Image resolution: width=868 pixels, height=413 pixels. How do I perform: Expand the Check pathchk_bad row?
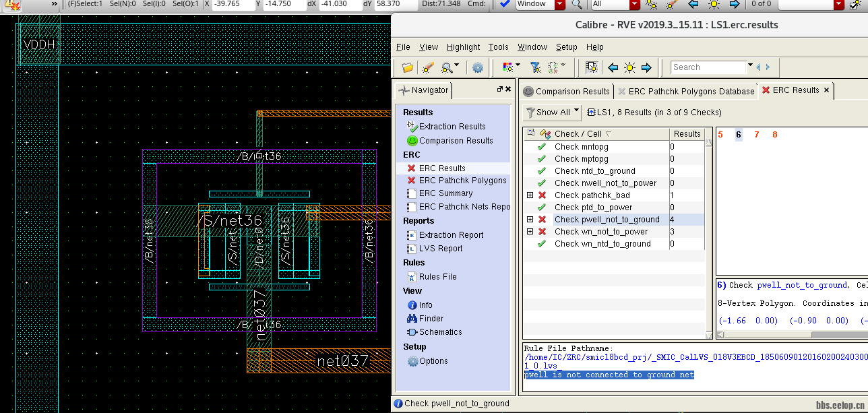530,195
